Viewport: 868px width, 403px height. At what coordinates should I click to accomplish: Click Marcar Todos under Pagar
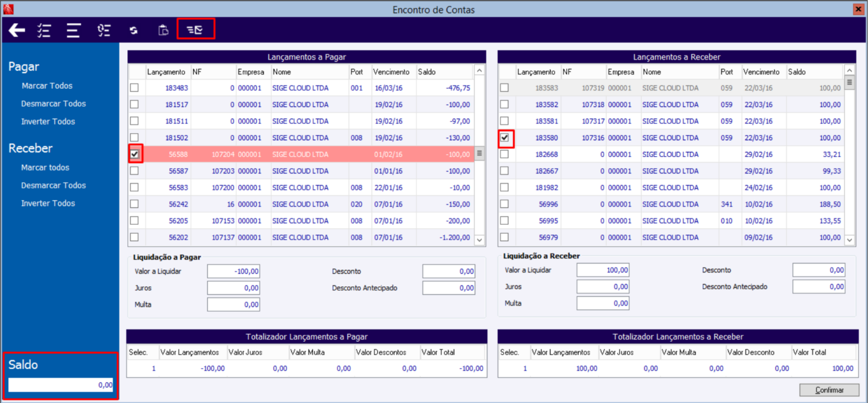tap(47, 86)
